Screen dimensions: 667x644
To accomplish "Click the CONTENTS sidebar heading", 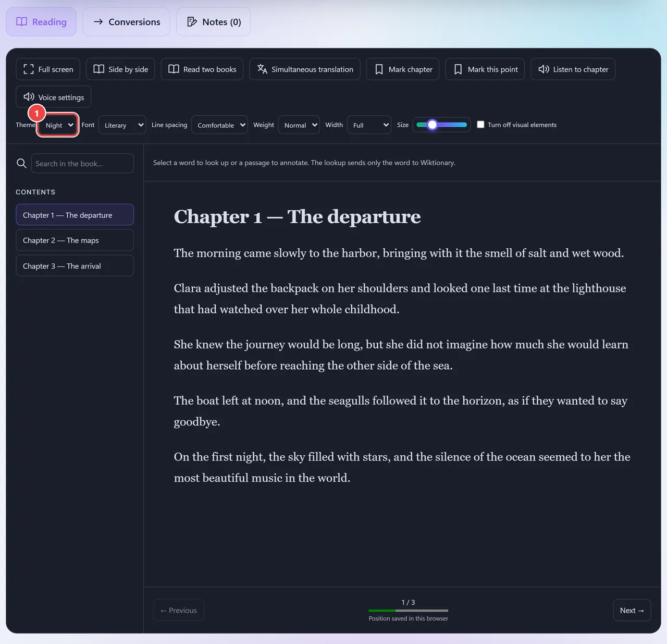I will (35, 192).
